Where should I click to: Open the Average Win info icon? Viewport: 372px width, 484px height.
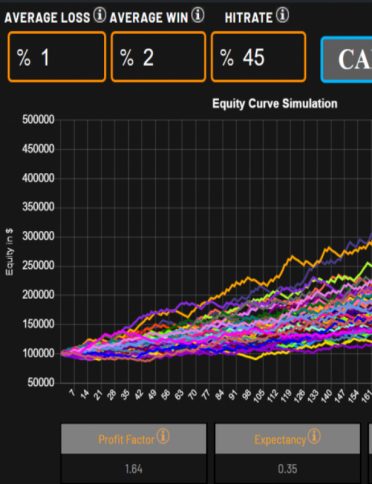point(198,15)
